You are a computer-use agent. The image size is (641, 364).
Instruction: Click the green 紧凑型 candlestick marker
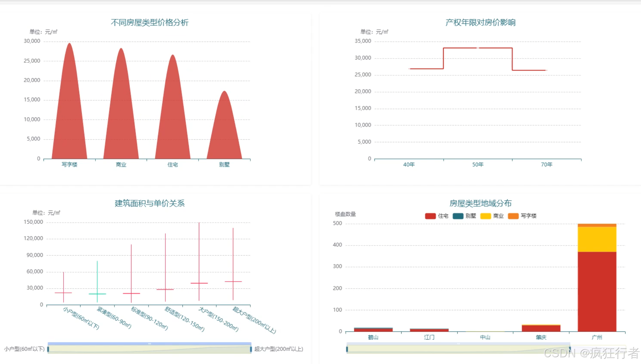tap(97, 294)
